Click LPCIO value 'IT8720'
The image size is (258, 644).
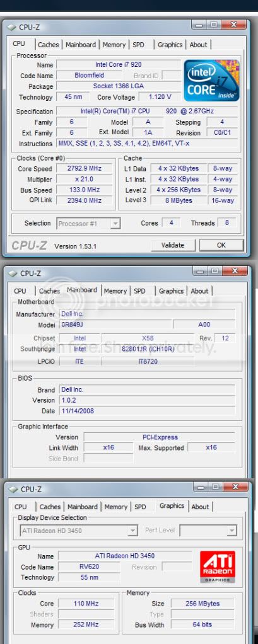coord(148,362)
